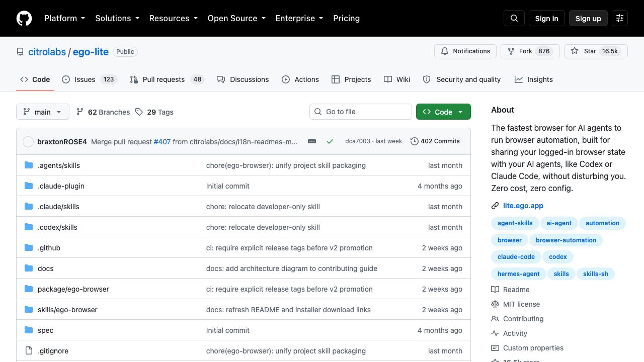Switch to the Issues tab
Viewport: 644px width, 362px height.
click(x=90, y=79)
